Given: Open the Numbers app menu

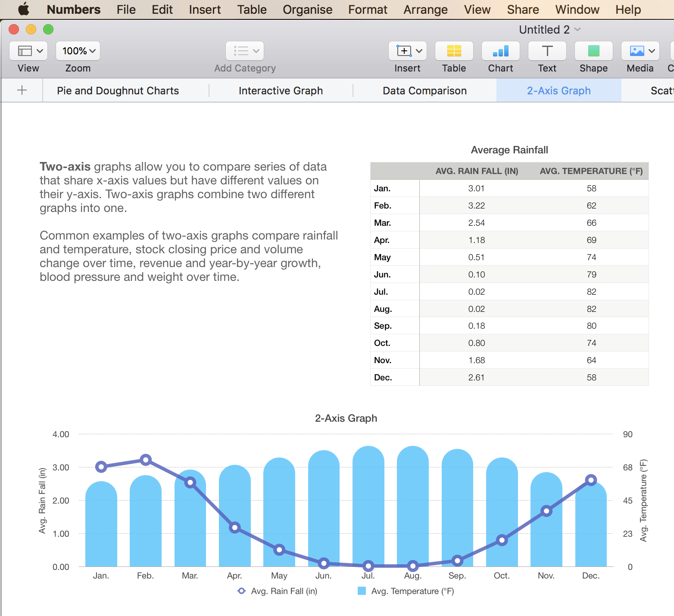Looking at the screenshot, I should tap(74, 9).
